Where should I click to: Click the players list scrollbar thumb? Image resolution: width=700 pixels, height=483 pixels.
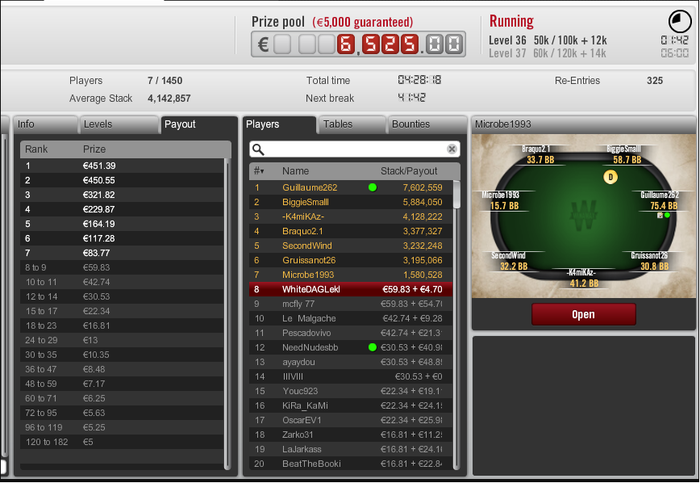[456, 194]
